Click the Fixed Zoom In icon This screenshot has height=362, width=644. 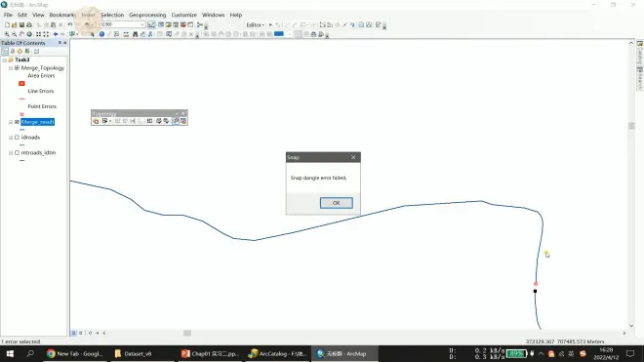pos(38,34)
